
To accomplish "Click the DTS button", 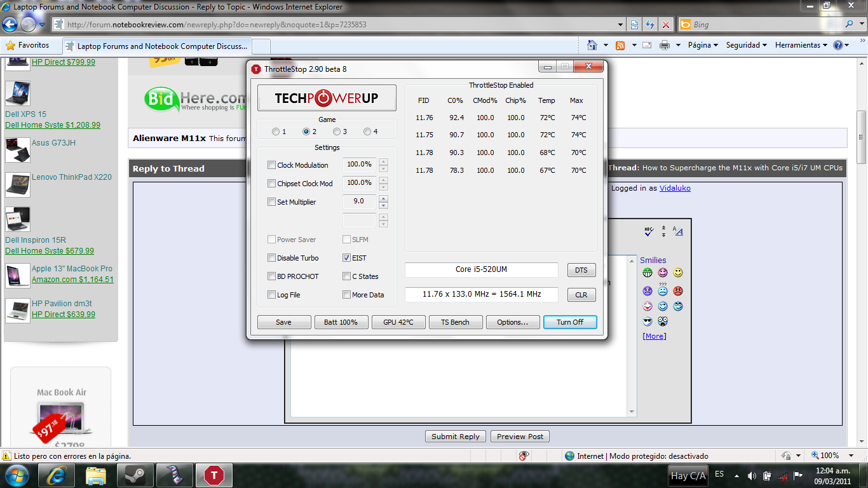I will coord(581,270).
